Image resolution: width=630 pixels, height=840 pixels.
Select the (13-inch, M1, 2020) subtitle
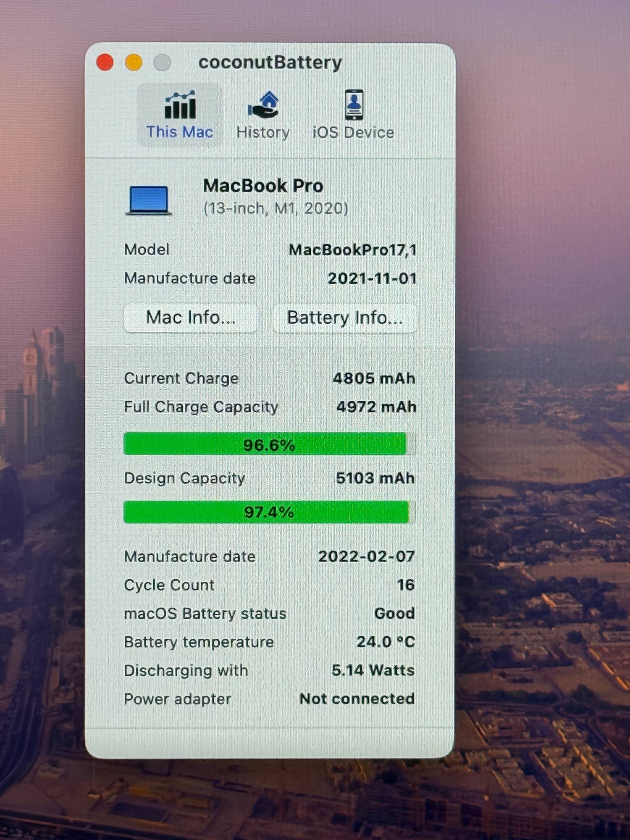click(276, 208)
